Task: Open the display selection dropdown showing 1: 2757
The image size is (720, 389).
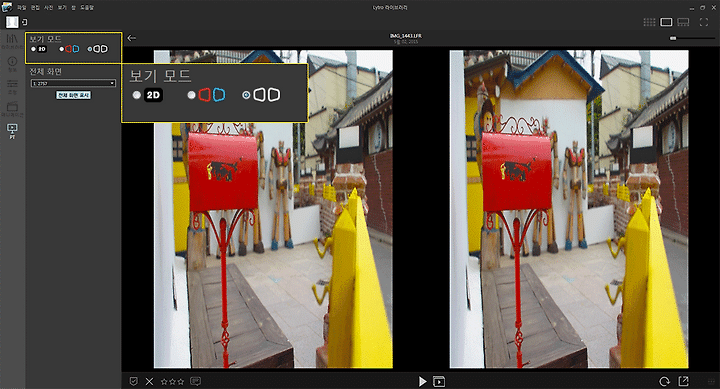Action: coord(73,83)
